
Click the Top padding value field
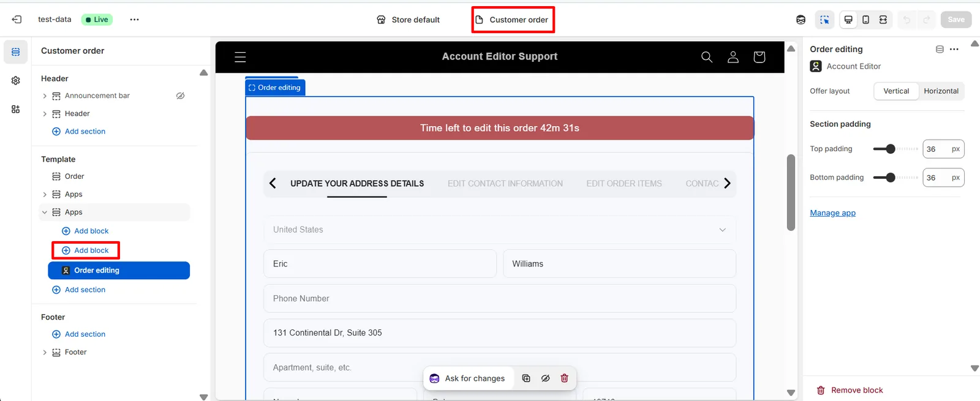(x=943, y=149)
